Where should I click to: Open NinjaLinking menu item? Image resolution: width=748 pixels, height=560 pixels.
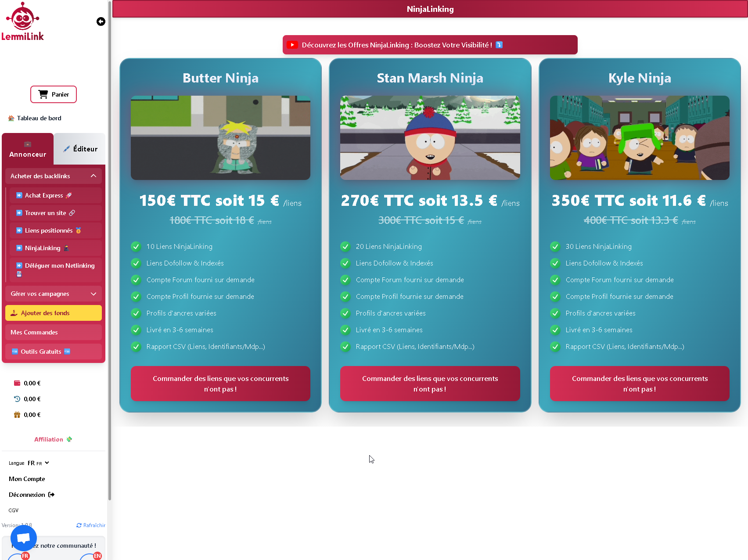click(55, 248)
